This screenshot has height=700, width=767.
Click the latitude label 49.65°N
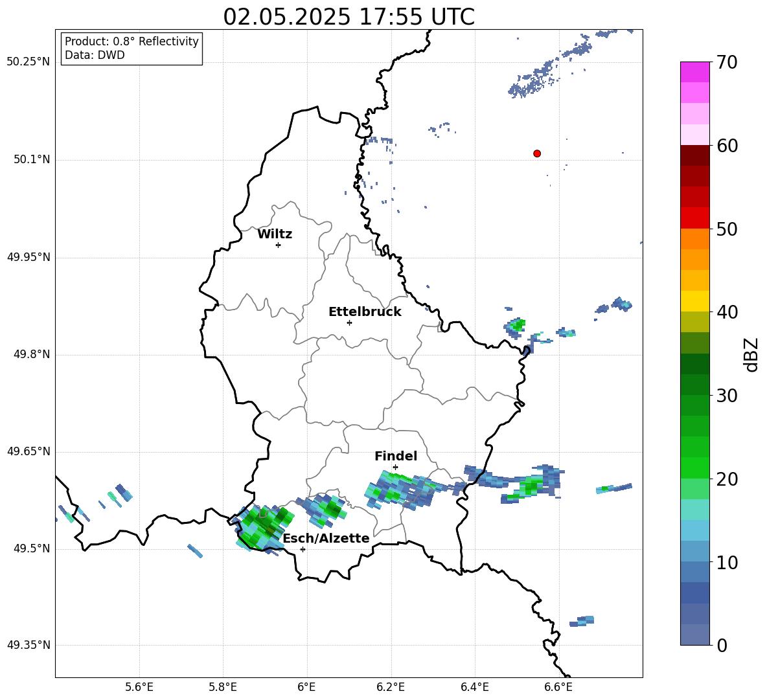[x=28, y=451]
